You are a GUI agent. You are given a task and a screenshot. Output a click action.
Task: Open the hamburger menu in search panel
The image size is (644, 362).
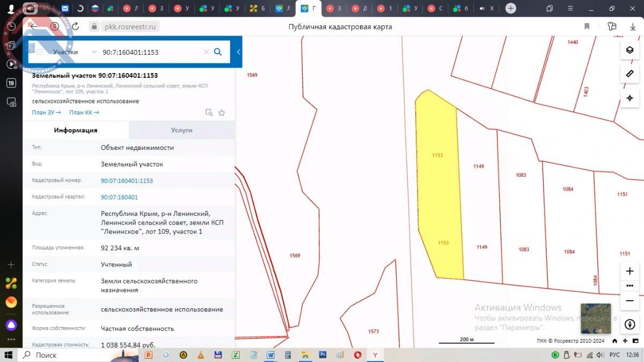[39, 52]
